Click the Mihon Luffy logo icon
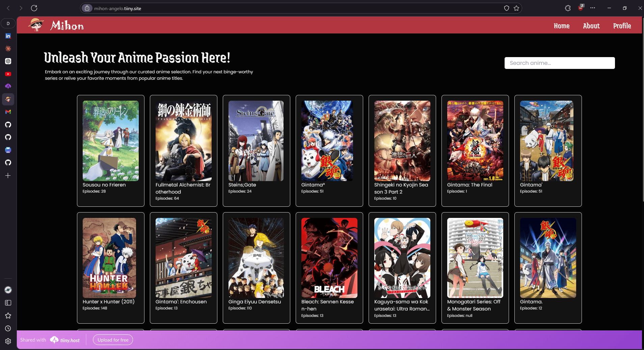The width and height of the screenshot is (644, 350). point(36,25)
